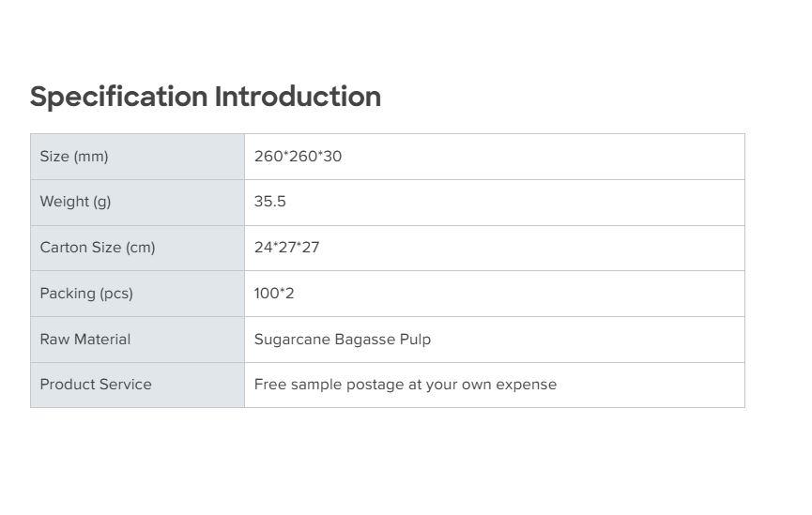The height and width of the screenshot is (515, 812).
Task: Click the word Pulp in Raw Material row
Action: click(x=414, y=340)
